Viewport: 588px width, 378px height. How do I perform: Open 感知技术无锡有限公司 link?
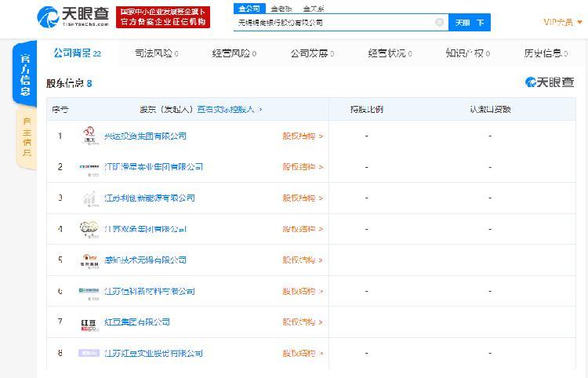tap(145, 260)
